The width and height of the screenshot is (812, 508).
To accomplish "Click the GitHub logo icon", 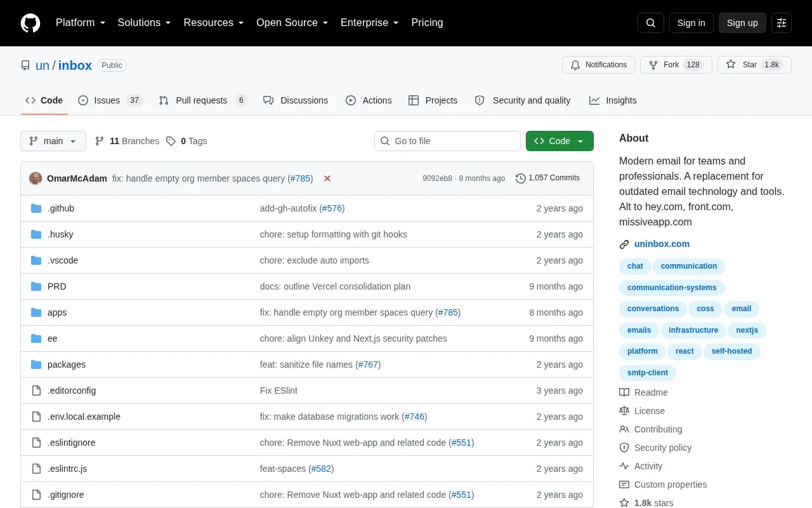I will (x=30, y=23).
